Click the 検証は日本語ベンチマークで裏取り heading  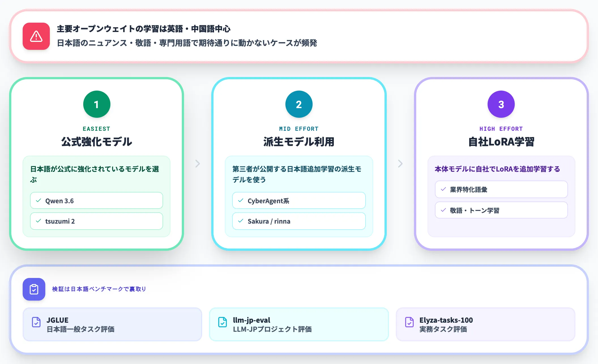click(99, 289)
